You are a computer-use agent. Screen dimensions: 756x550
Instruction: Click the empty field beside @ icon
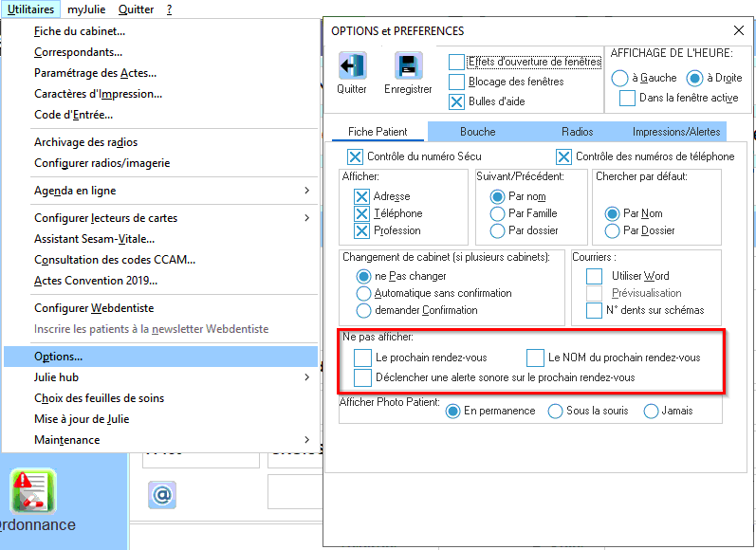[x=295, y=491]
